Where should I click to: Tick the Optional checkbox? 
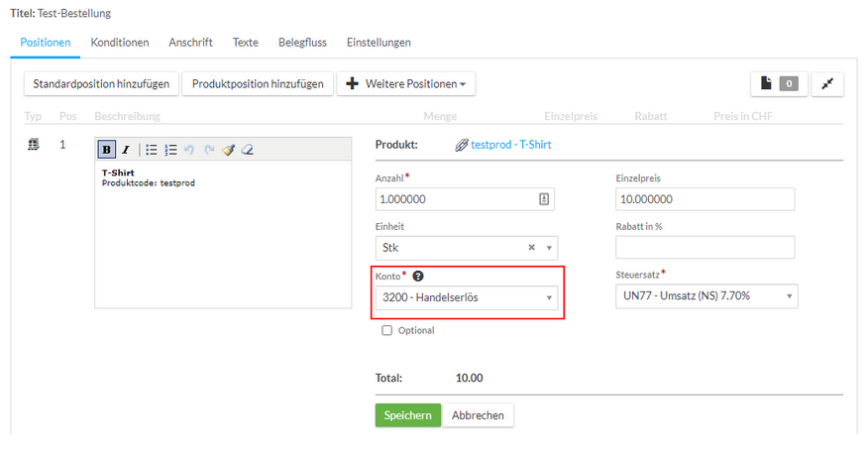387,330
